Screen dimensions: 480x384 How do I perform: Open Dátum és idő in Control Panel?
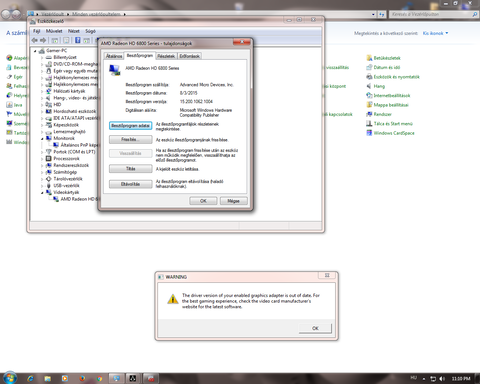383,67
